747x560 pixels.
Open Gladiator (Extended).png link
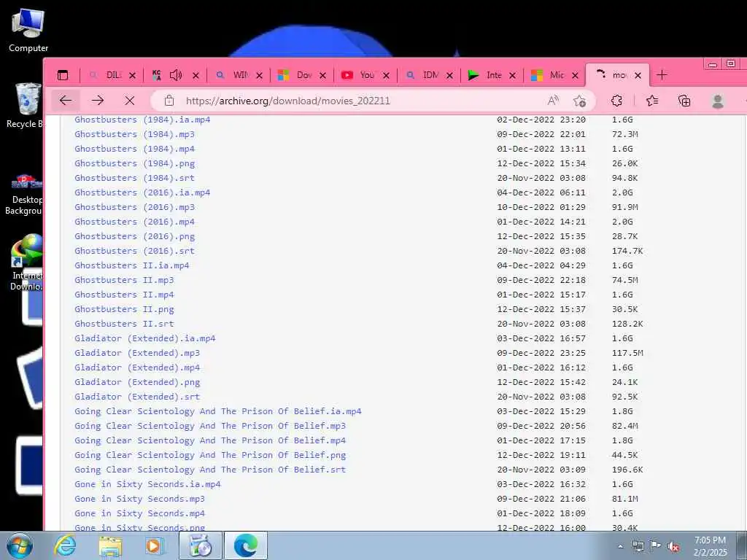137,382
